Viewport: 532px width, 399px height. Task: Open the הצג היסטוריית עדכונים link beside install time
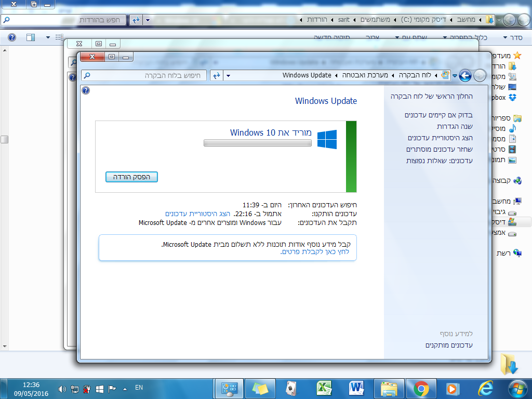coord(197,214)
